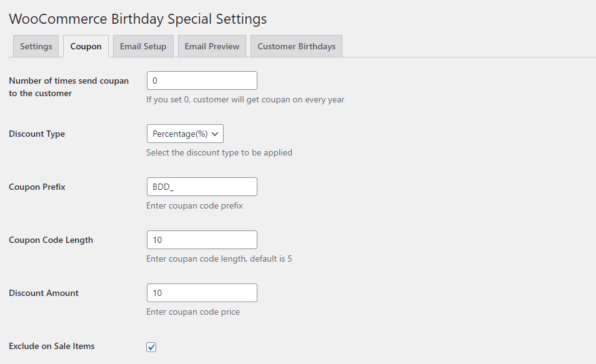Select the Coupon tab
This screenshot has height=364, width=596.
[x=86, y=46]
